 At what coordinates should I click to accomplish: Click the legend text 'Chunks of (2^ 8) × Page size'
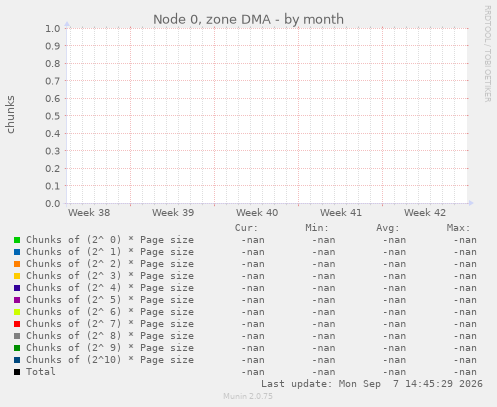point(110,336)
